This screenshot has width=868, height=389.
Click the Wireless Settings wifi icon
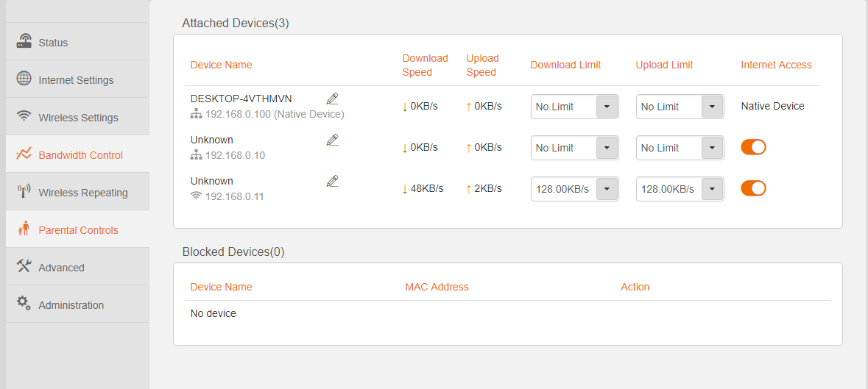(24, 116)
